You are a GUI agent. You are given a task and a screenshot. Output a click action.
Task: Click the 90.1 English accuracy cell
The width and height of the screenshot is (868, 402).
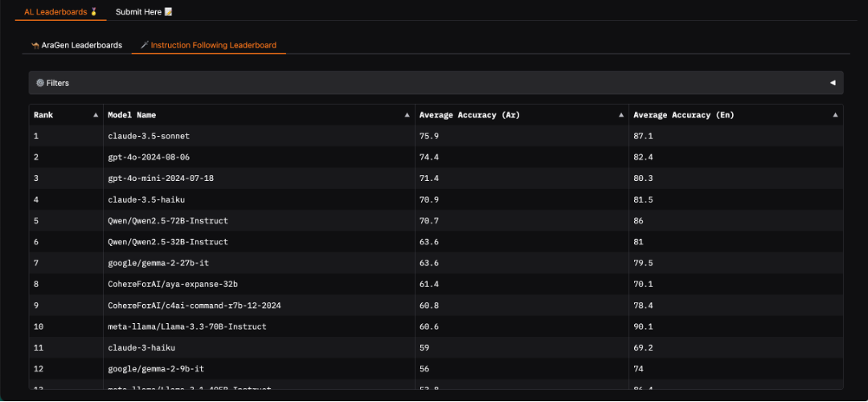[643, 326]
